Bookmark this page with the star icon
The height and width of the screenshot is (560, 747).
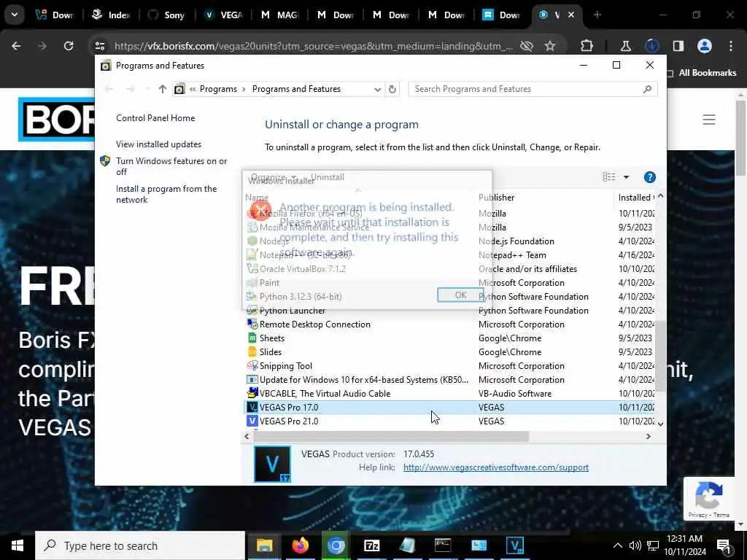[x=550, y=46]
